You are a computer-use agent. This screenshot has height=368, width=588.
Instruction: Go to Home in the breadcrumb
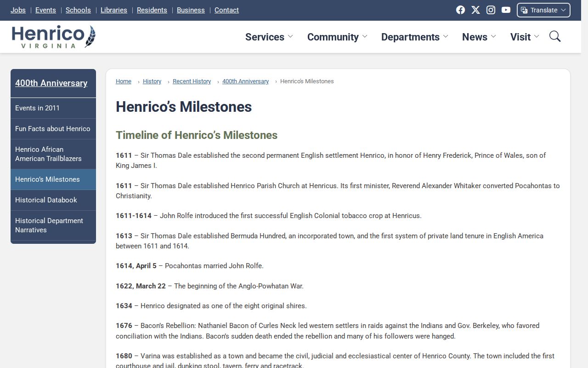click(124, 81)
